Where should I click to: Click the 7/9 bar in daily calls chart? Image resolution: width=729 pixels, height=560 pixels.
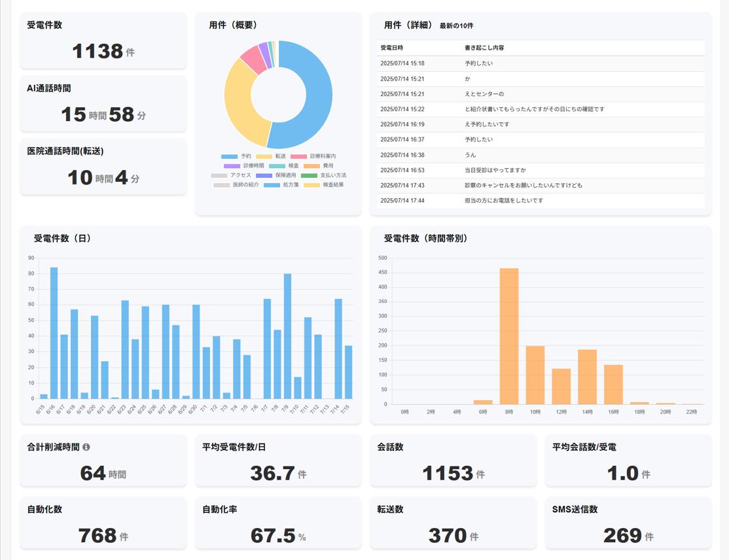(x=287, y=336)
